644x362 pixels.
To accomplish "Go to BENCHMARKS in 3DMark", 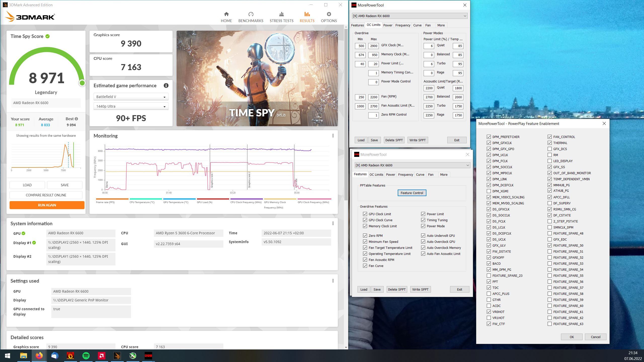I will coord(251,17).
